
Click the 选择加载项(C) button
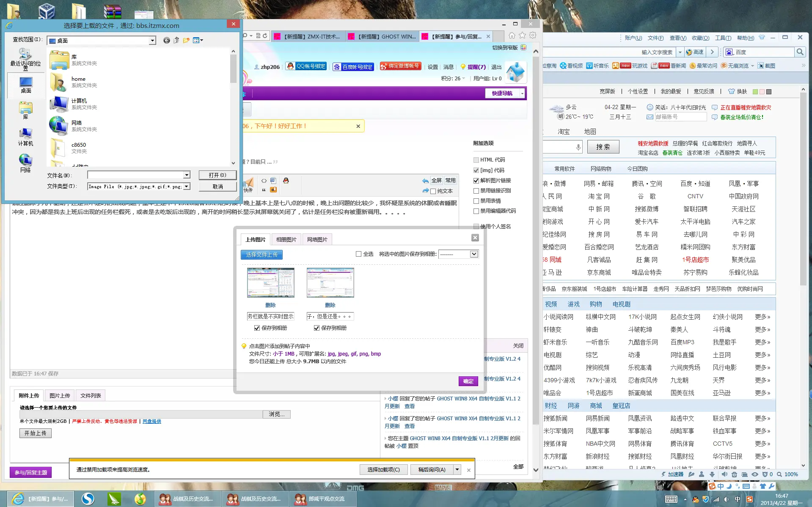[x=383, y=469]
